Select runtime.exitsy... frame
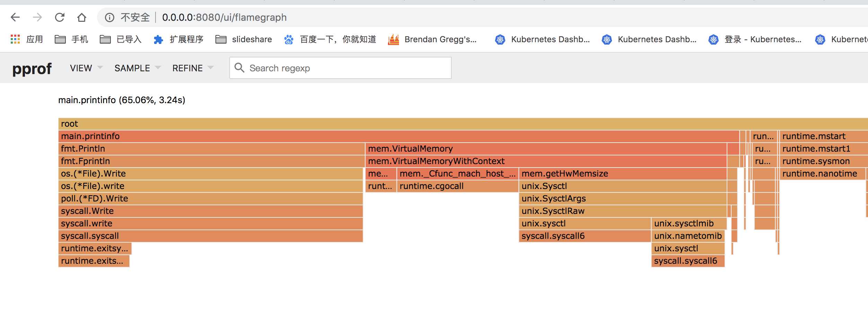The height and width of the screenshot is (315, 868). click(95, 248)
